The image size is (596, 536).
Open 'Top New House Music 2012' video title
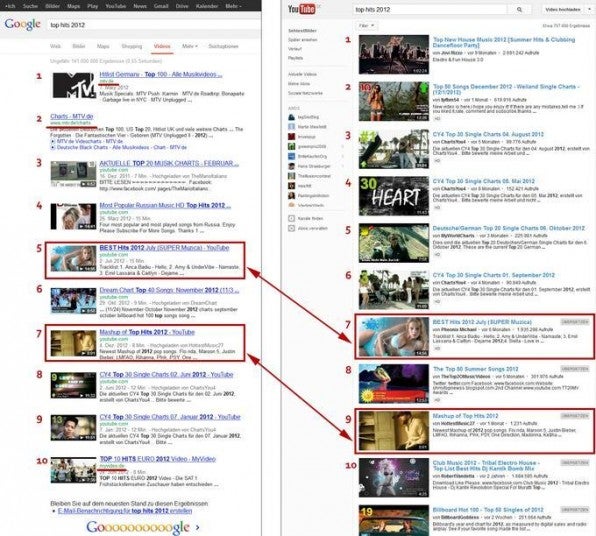504,42
